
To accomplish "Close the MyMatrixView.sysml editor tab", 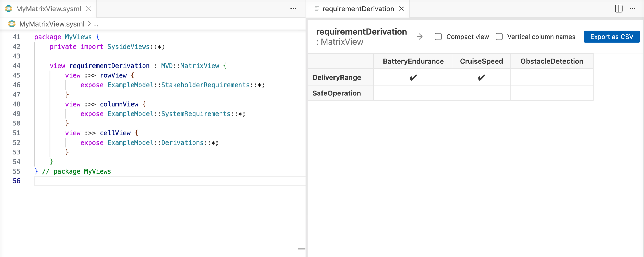I will coord(89,9).
